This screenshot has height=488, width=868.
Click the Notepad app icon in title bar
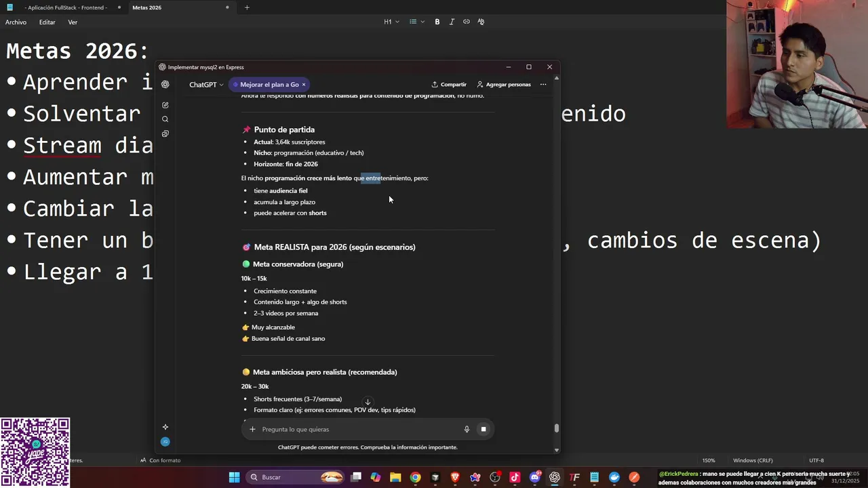pos(9,7)
